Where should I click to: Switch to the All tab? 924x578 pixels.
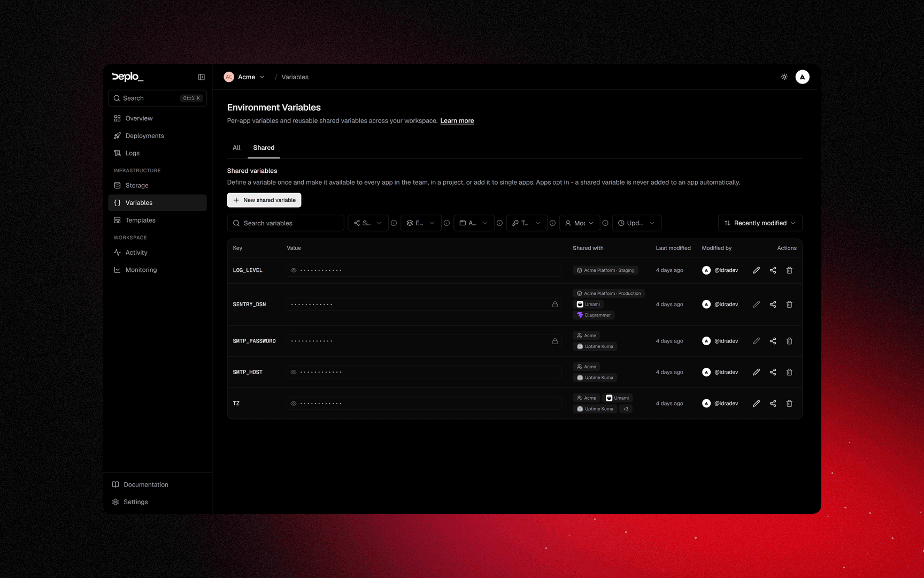236,148
